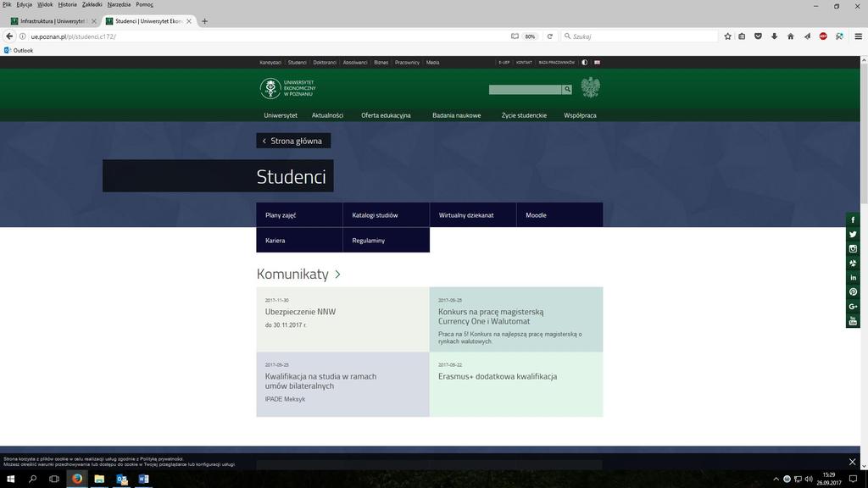Viewport: 868px width, 488px height.
Task: Go back to Strona główna
Action: pyautogui.click(x=293, y=141)
